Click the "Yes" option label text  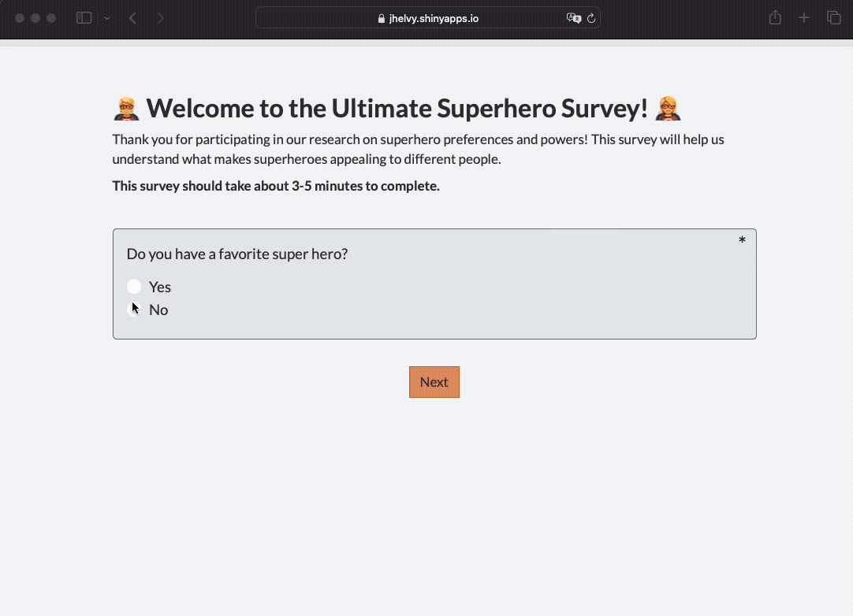coord(160,287)
